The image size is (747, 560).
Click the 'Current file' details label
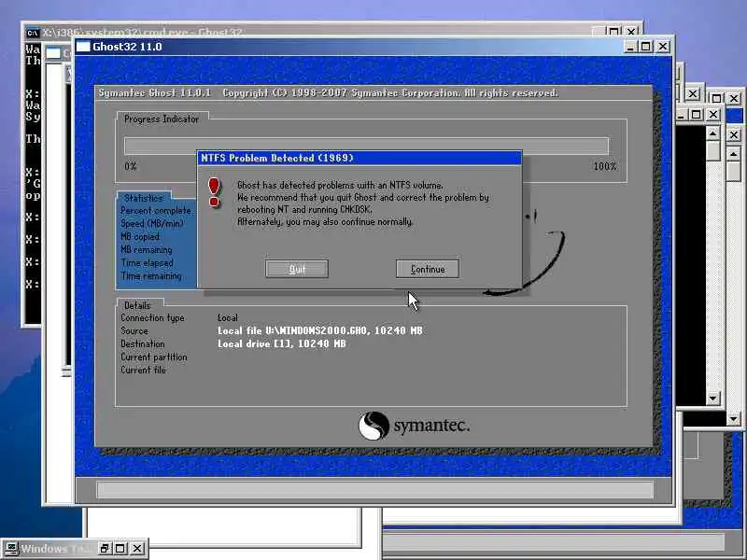pos(143,370)
